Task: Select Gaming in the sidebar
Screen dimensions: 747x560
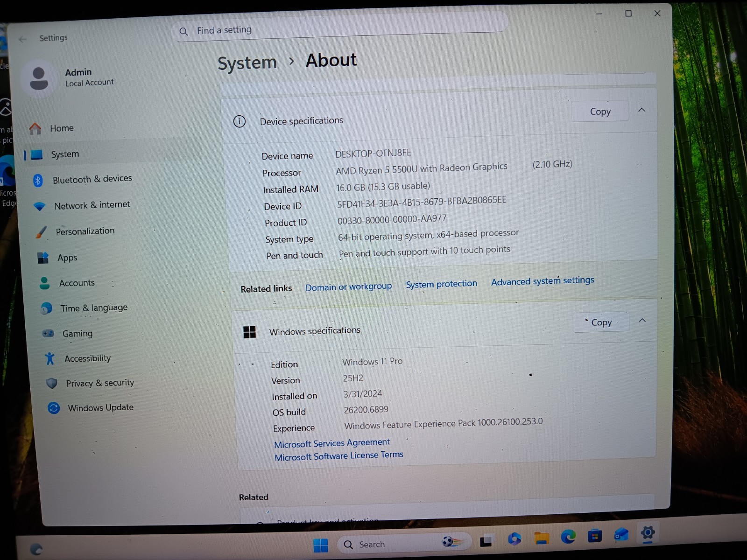Action: [78, 334]
